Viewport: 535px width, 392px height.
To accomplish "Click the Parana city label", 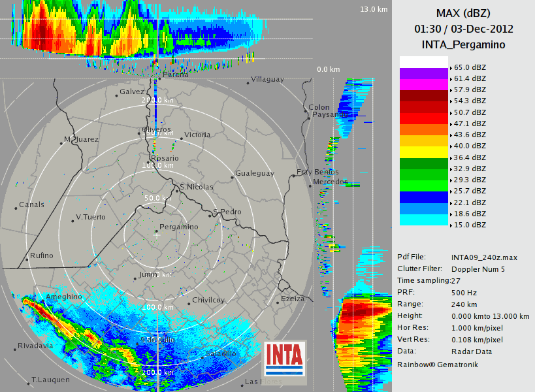I will click(x=175, y=74).
